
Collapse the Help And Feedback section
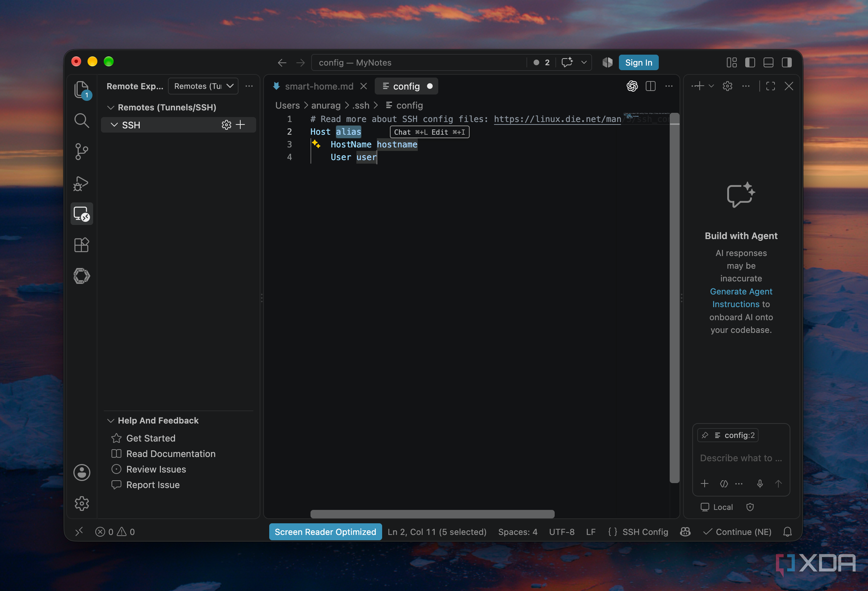click(110, 421)
